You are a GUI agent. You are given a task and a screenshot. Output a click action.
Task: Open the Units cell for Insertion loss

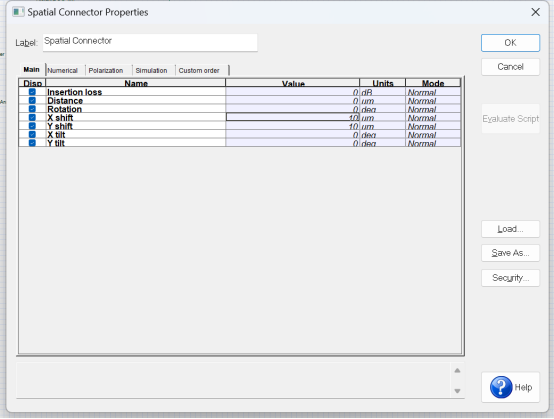tap(383, 92)
